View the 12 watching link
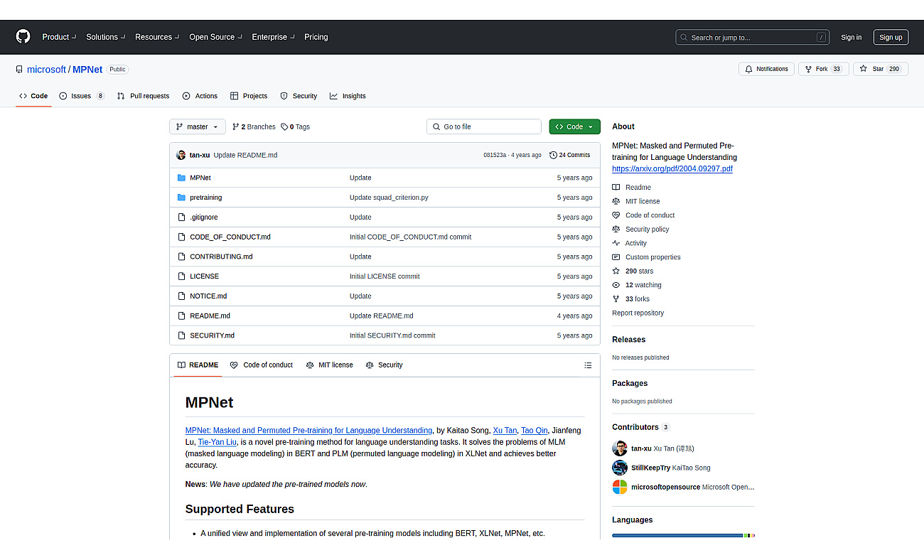924x560 pixels. [x=637, y=285]
